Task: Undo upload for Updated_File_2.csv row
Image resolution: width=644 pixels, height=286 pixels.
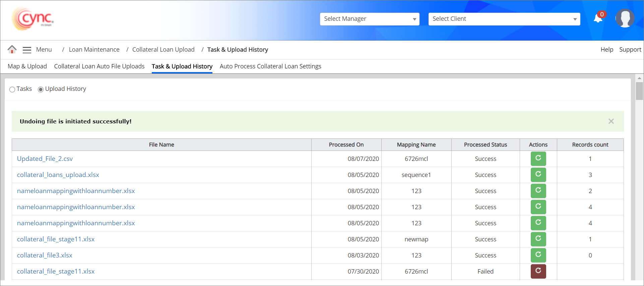Action: [x=538, y=159]
